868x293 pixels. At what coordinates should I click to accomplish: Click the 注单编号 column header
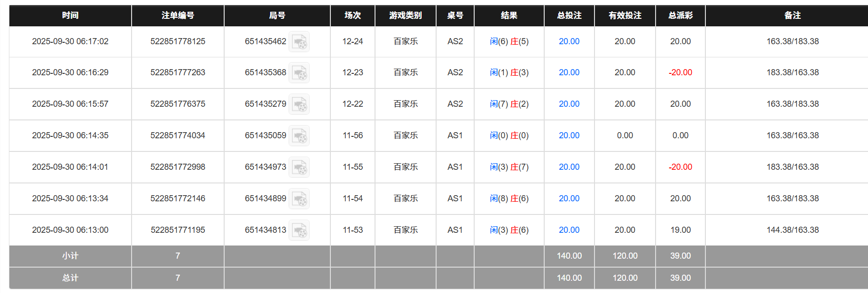178,16
